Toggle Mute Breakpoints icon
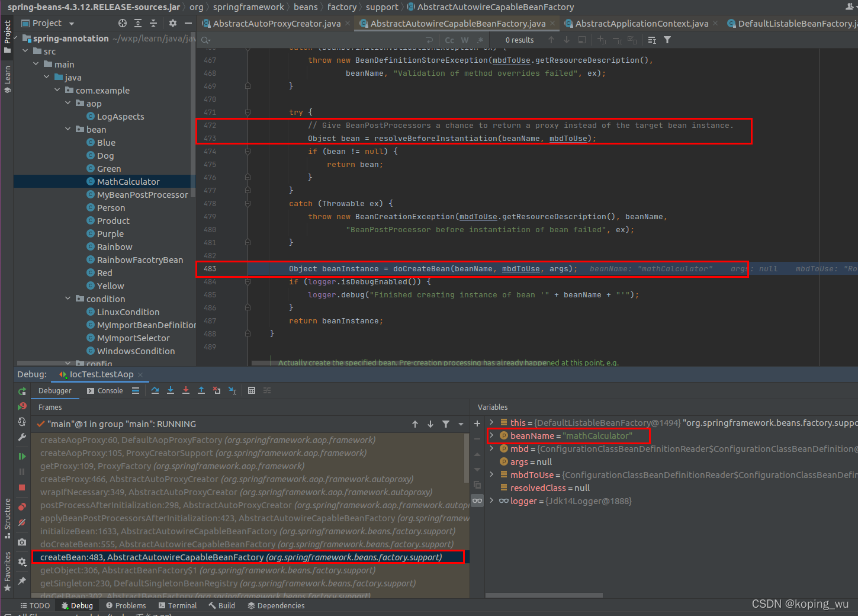This screenshot has width=858, height=616. 22,523
